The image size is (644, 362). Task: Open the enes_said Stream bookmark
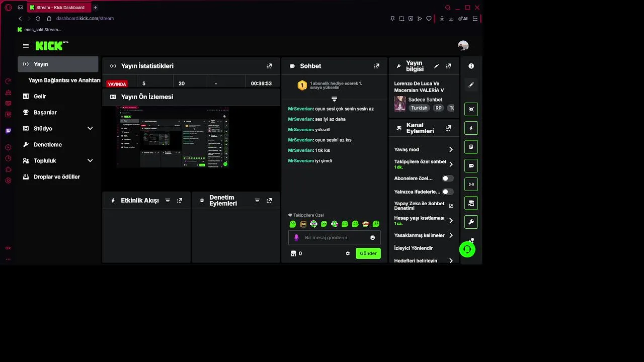[x=39, y=30]
